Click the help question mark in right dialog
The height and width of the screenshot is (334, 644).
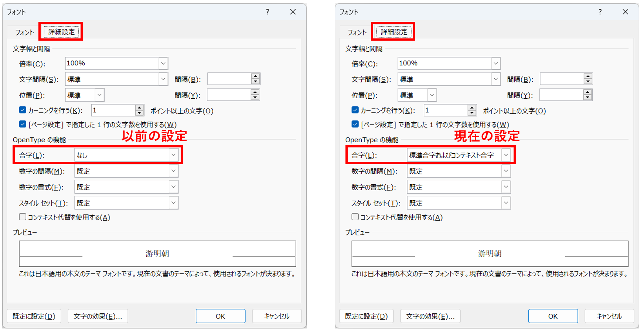tap(600, 12)
